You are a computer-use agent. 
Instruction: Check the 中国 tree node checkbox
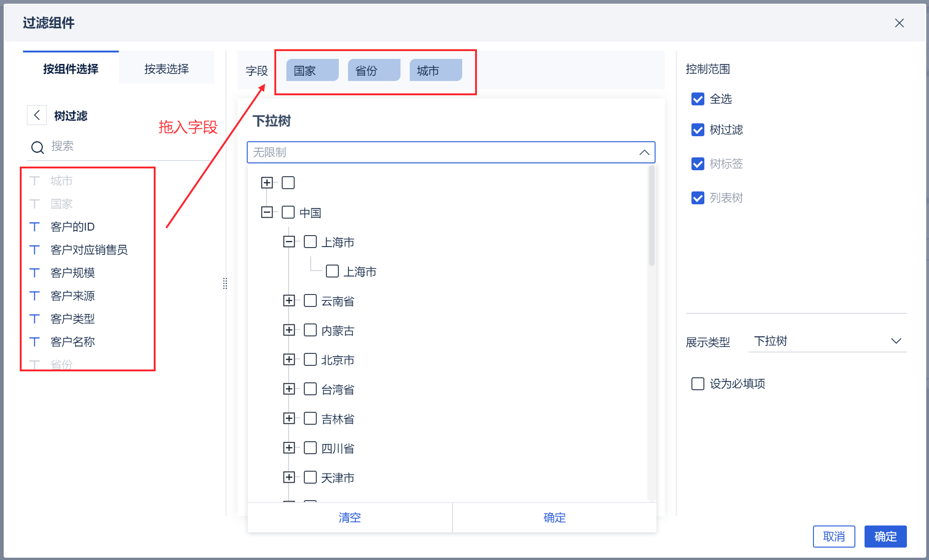coord(288,212)
